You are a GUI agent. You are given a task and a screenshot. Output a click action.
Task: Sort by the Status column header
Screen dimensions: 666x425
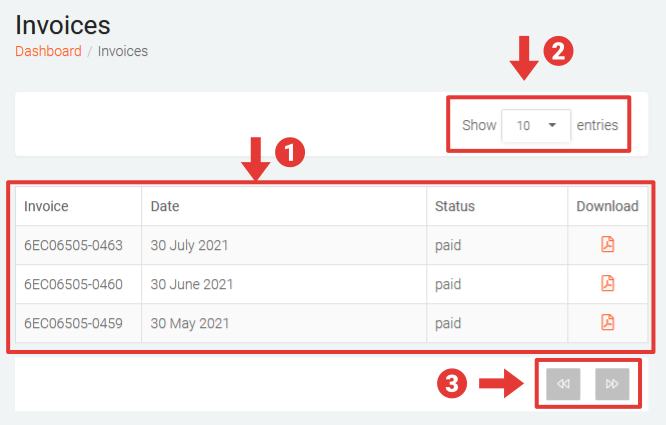(454, 206)
